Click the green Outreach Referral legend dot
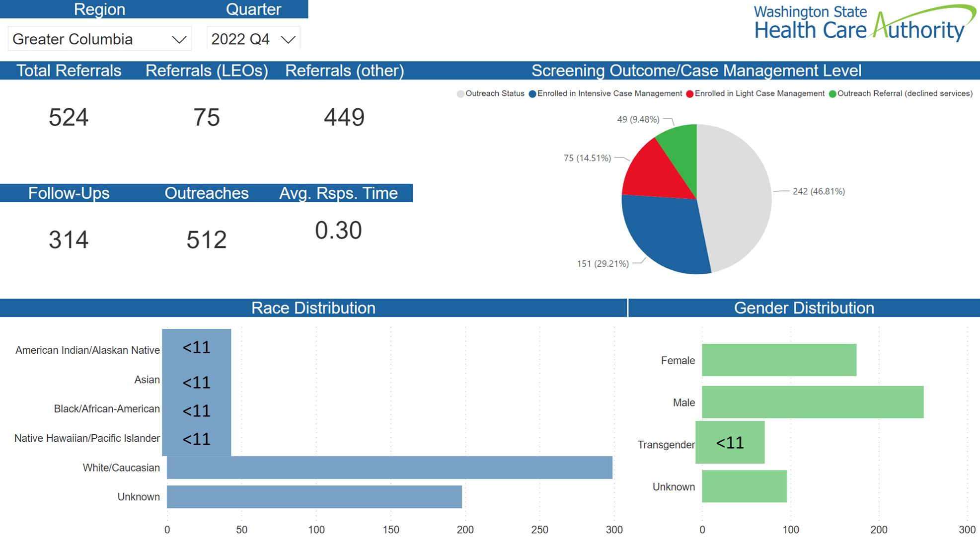Viewport: 980px width, 559px height. coord(832,94)
